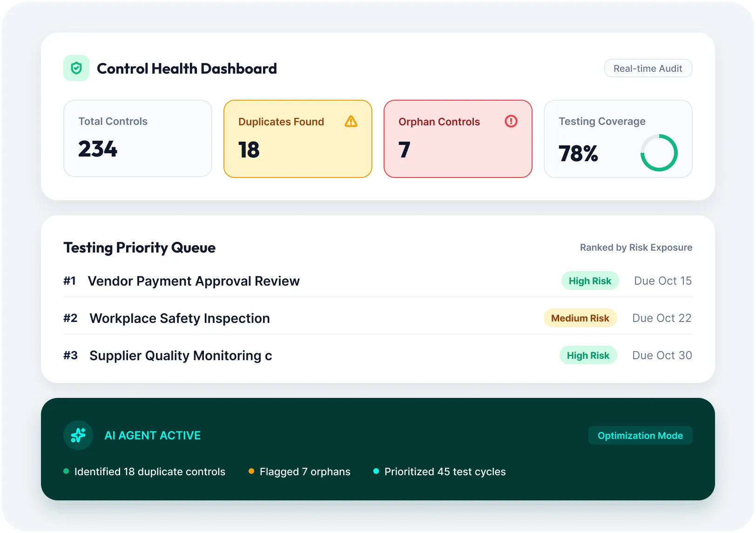Click the green shield logo icon
Screen dimensions: 756x533
pyautogui.click(x=76, y=68)
